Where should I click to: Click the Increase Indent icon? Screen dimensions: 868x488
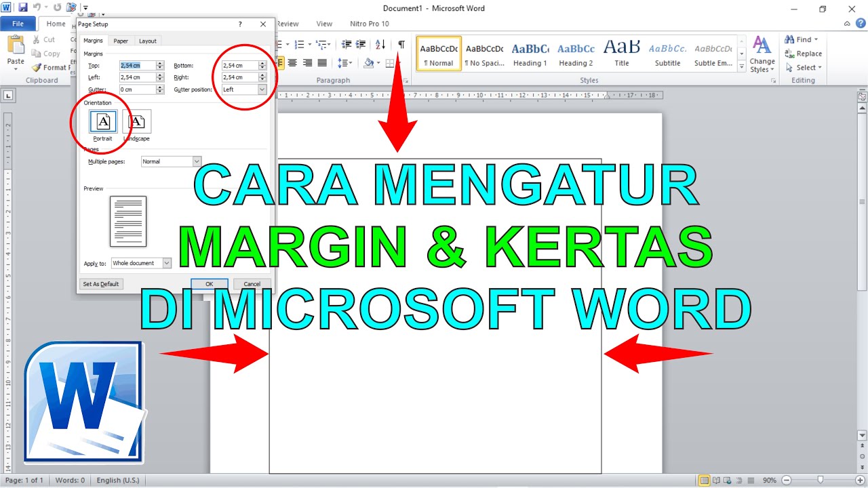pos(360,45)
